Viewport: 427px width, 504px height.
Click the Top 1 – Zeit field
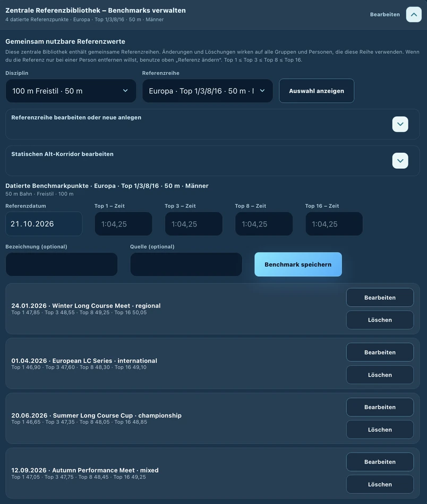click(x=123, y=224)
